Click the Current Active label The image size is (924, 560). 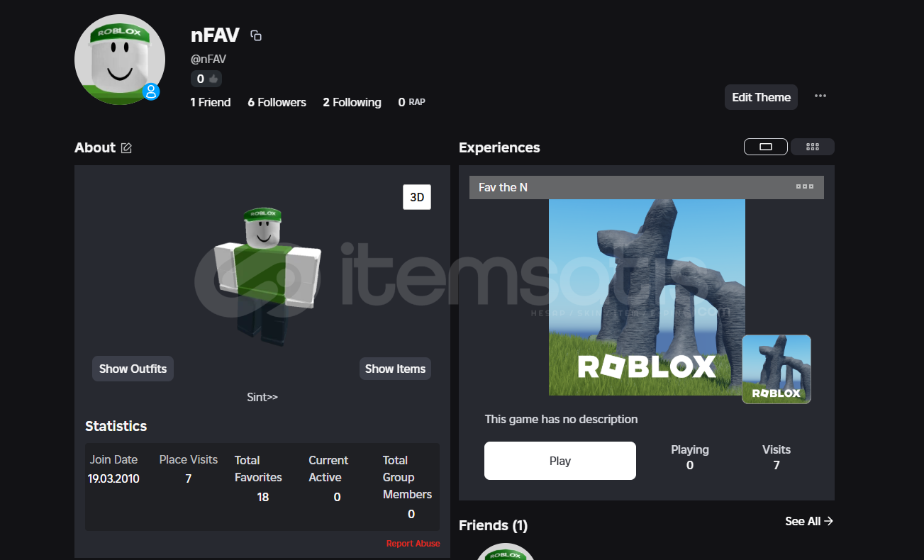tap(328, 469)
